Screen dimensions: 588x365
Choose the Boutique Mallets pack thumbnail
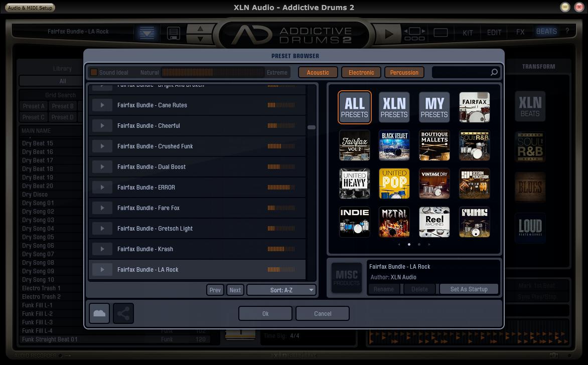pyautogui.click(x=434, y=145)
